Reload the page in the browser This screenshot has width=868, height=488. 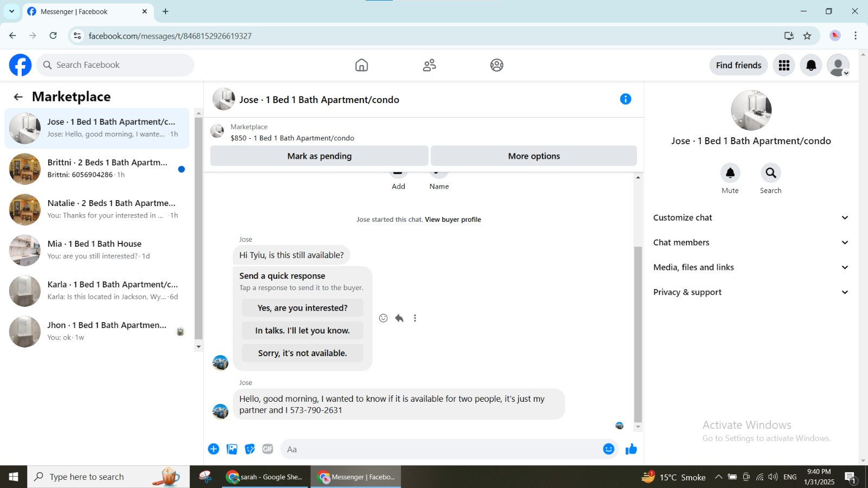(x=53, y=36)
